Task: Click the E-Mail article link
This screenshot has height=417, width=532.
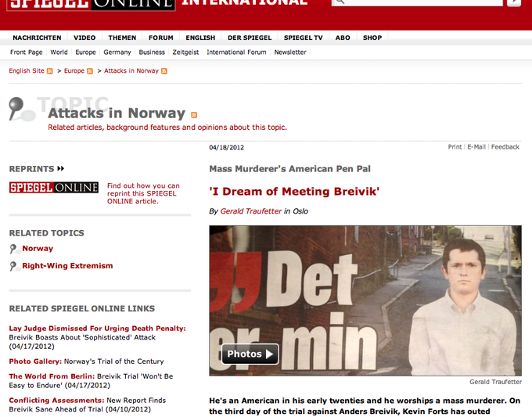Action: 476,147
